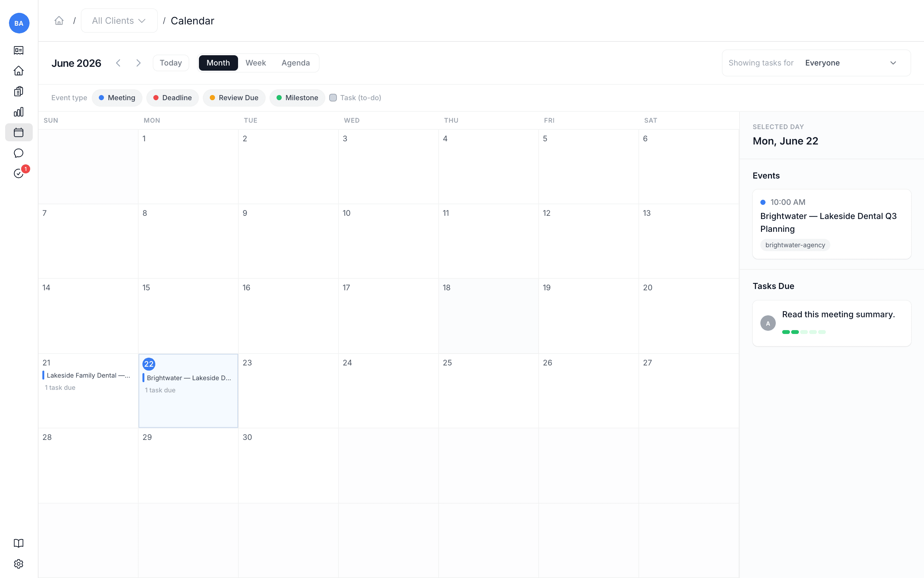Select June 10 day cell

[x=388, y=241]
